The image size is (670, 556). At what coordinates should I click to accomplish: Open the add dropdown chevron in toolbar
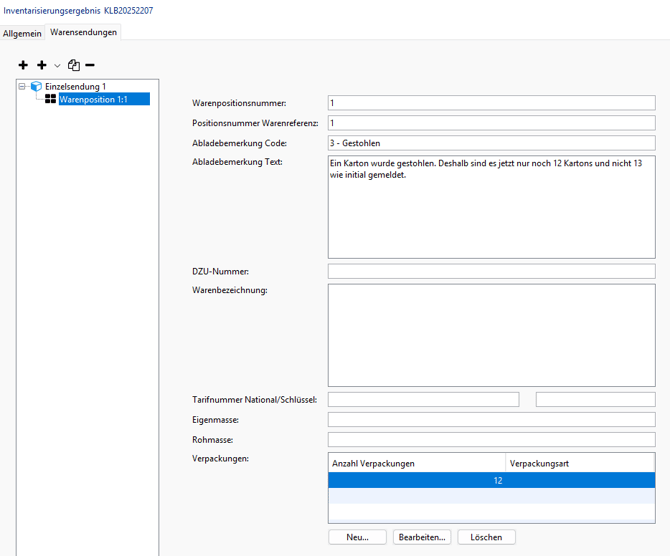click(57, 65)
